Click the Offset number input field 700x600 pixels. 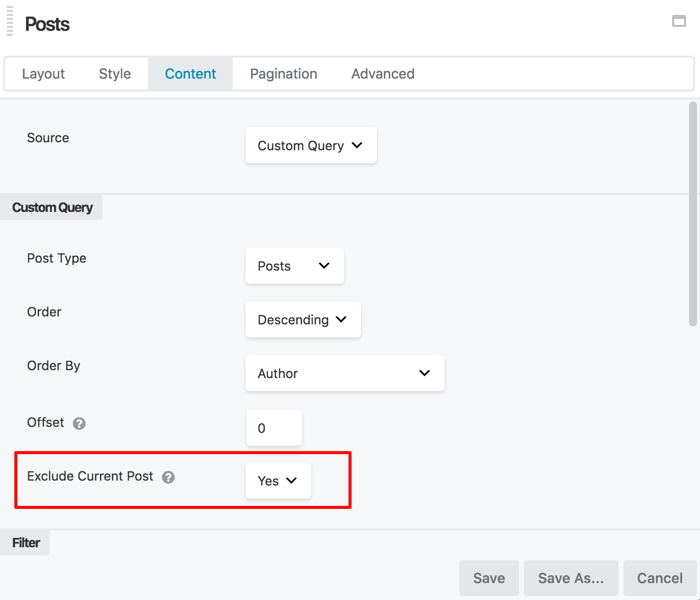tap(274, 428)
